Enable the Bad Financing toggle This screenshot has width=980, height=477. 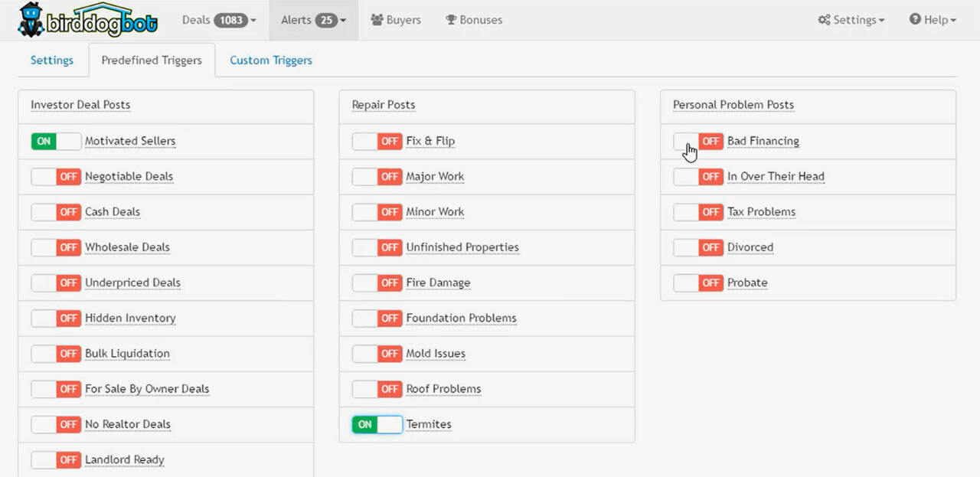(x=698, y=141)
